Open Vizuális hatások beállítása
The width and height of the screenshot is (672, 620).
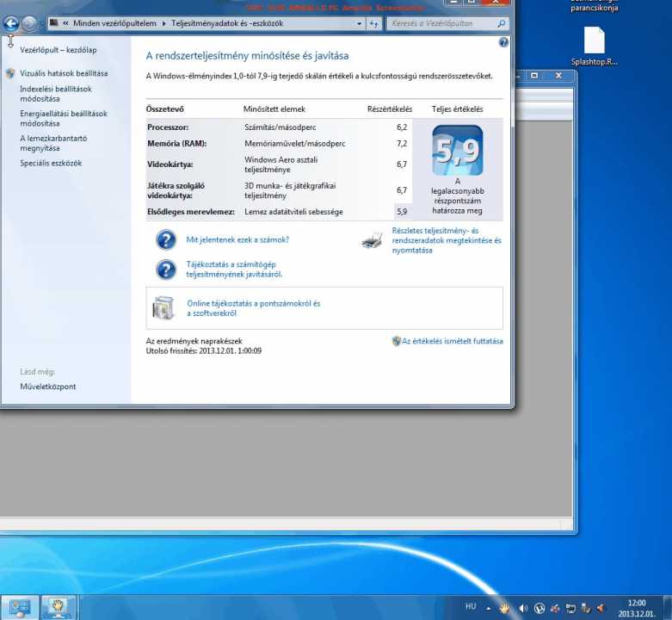coord(64,74)
